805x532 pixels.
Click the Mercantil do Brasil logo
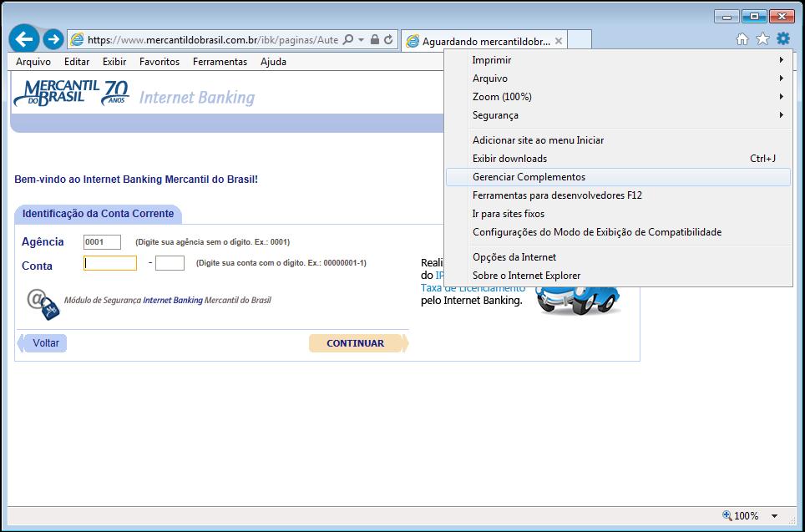[71, 94]
